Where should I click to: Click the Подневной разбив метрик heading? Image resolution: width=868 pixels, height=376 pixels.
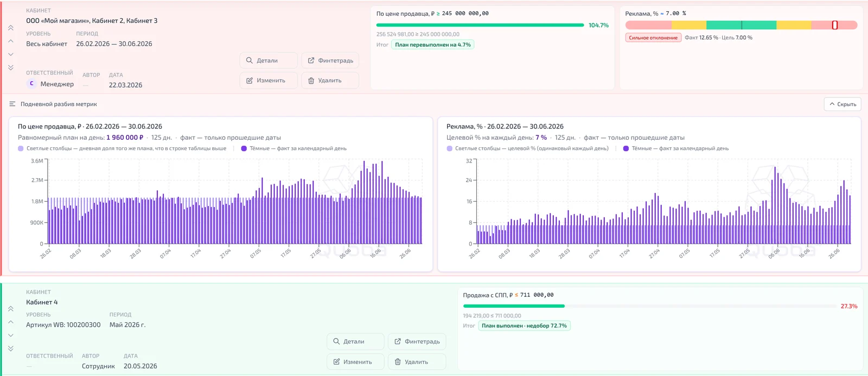[59, 104]
